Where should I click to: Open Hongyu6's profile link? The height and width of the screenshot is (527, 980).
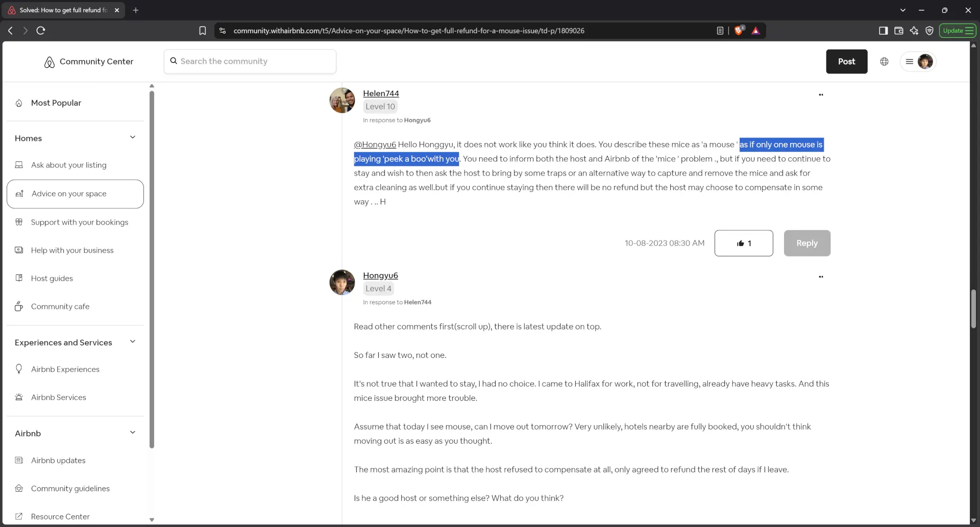click(x=380, y=275)
